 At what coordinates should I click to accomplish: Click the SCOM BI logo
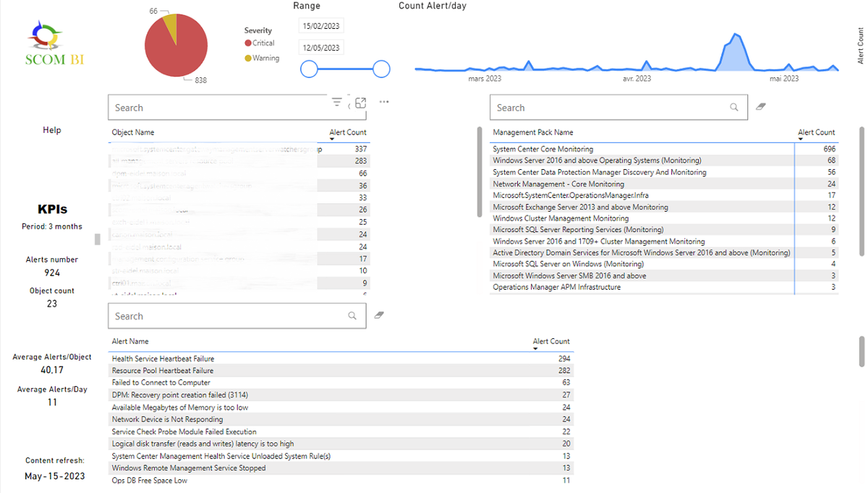click(x=51, y=42)
